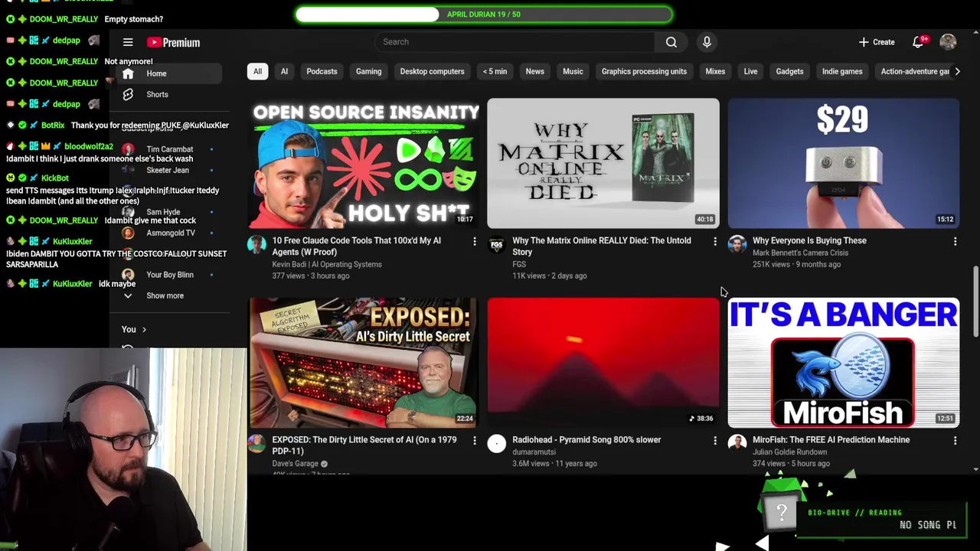980x551 pixels.
Task: Click the April Durian progress bar
Action: pos(484,14)
